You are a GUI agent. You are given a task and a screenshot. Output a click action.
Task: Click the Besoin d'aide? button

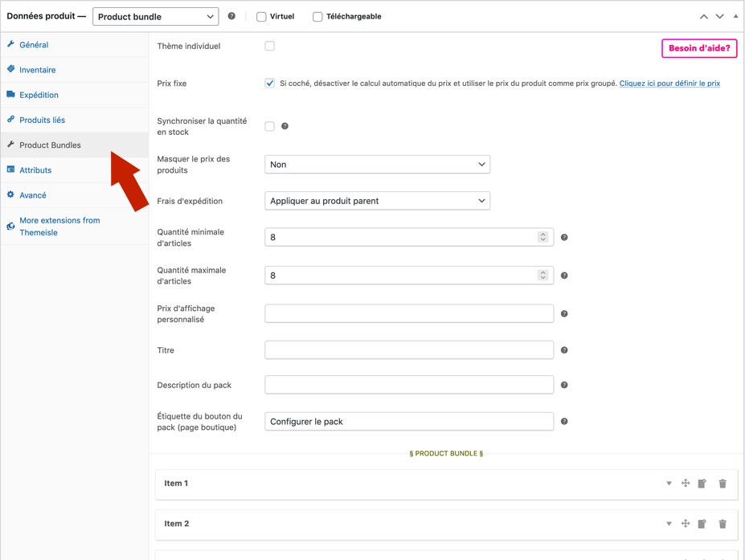[698, 48]
